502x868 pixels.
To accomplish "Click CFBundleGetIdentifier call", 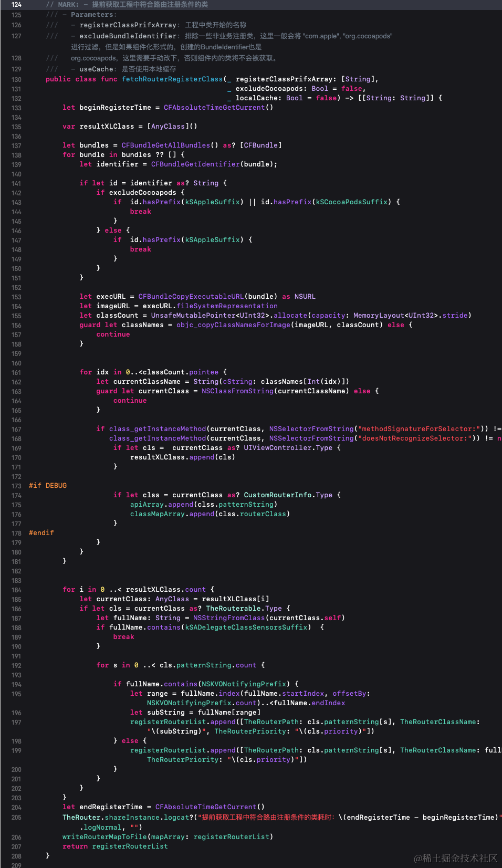I will click(x=195, y=164).
